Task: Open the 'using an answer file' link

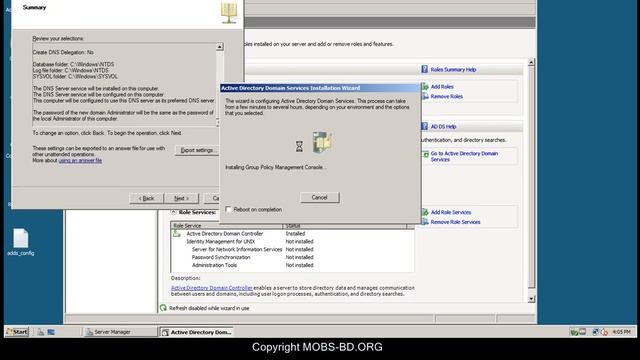Action: coord(80,160)
